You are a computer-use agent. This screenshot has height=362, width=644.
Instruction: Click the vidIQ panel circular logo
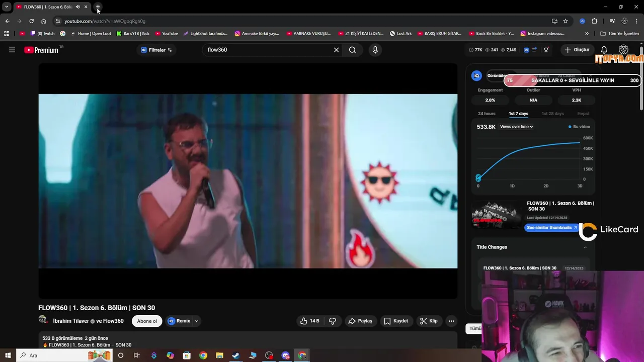pyautogui.click(x=476, y=76)
